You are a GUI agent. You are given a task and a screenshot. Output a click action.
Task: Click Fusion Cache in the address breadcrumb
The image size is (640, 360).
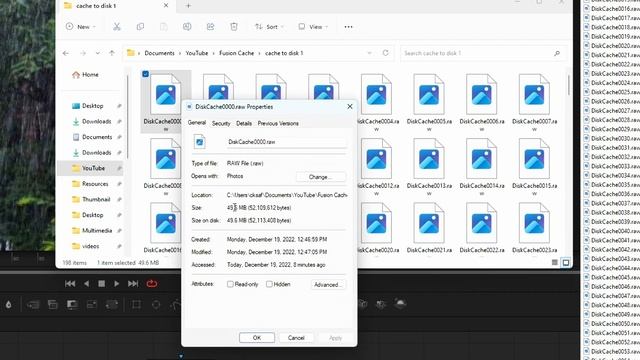tap(236, 53)
